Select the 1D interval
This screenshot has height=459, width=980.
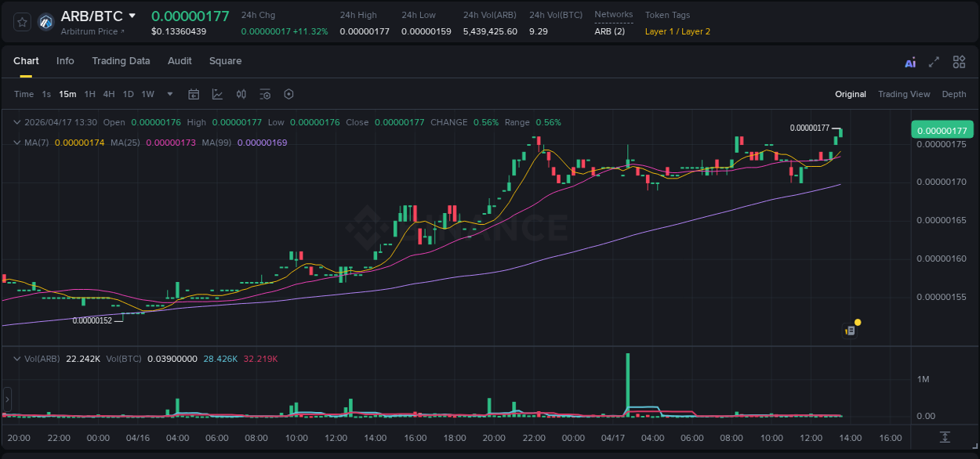click(128, 94)
